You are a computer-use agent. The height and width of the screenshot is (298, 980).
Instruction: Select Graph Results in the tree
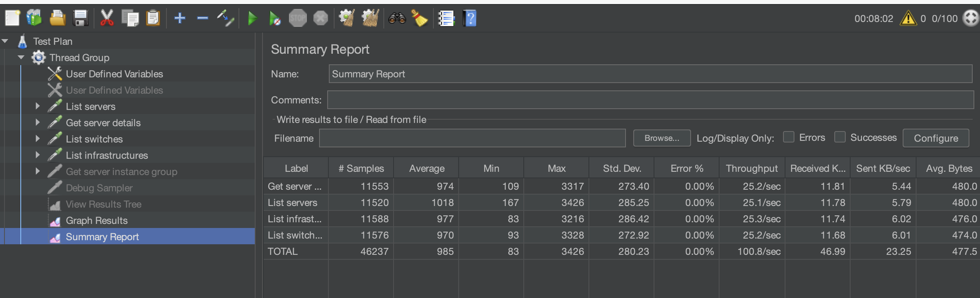point(96,221)
